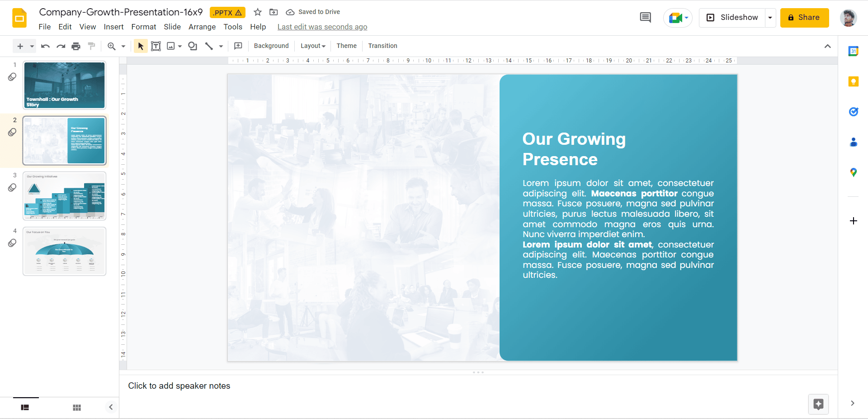This screenshot has width=868, height=419.
Task: Undo the last action
Action: pyautogui.click(x=45, y=46)
